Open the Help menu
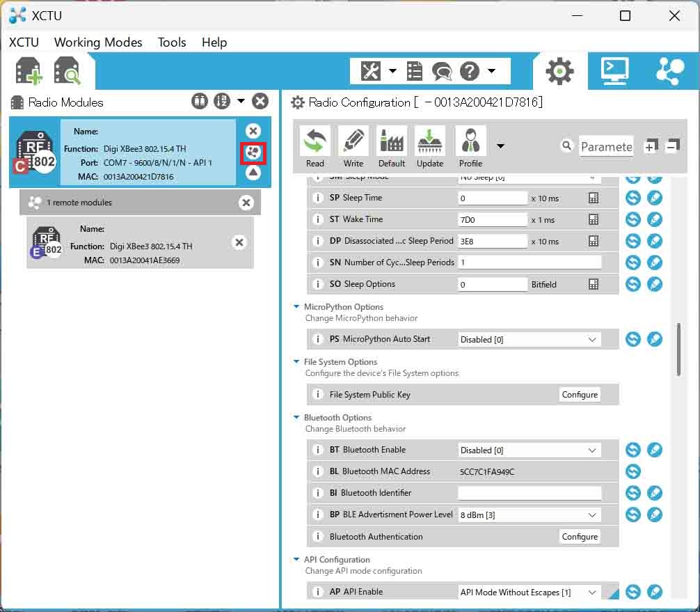The image size is (700, 612). coord(214,42)
